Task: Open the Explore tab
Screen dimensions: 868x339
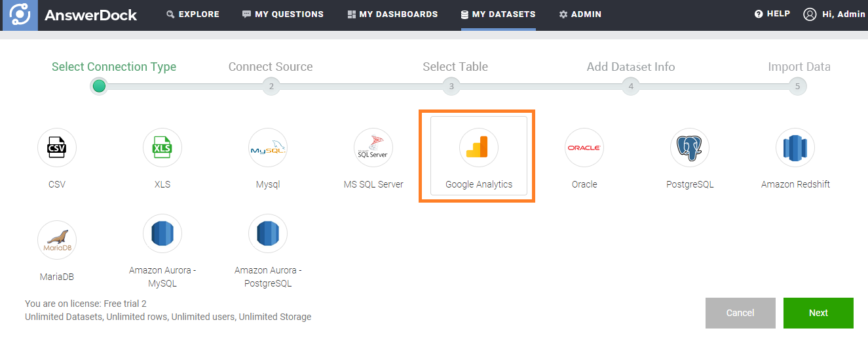Action: [193, 14]
